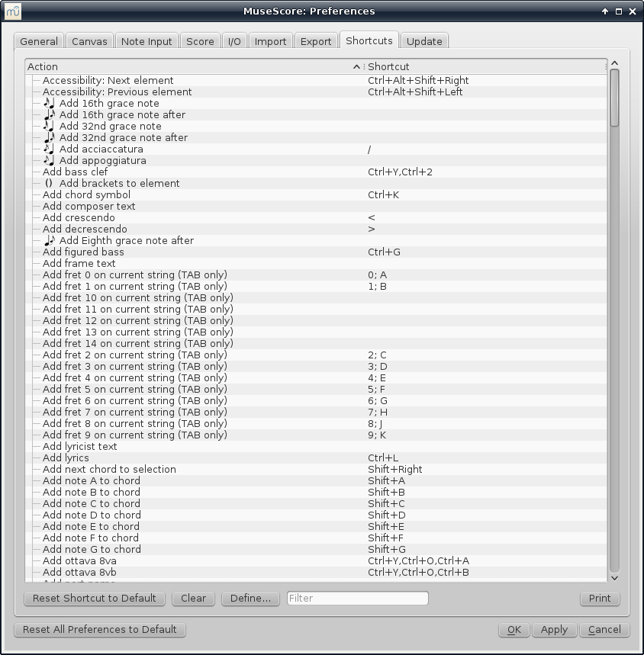
Task: Select the Add crescendo row
Action: 316,217
